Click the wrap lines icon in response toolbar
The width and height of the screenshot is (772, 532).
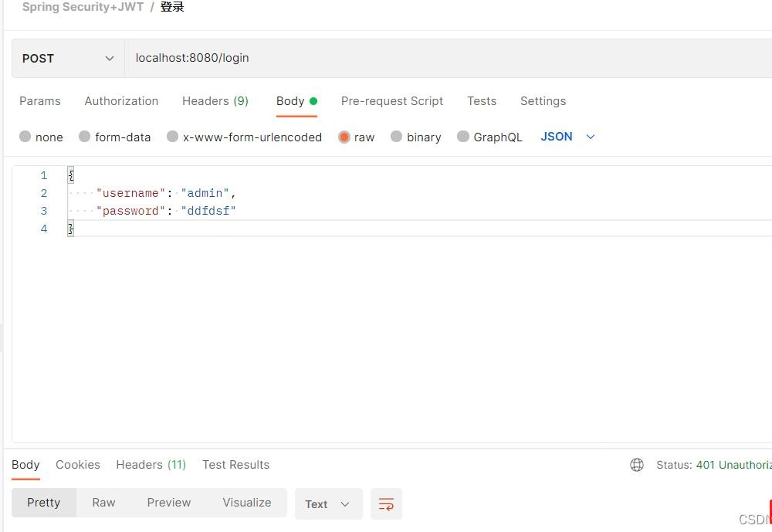click(x=386, y=504)
